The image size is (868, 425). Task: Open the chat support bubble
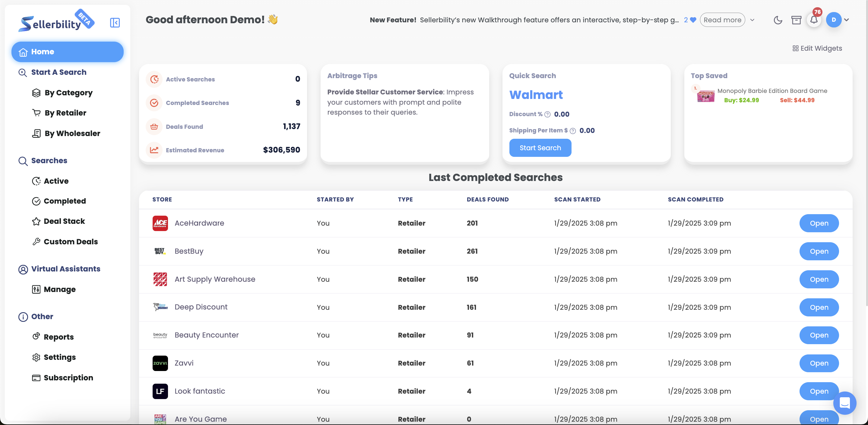point(844,403)
